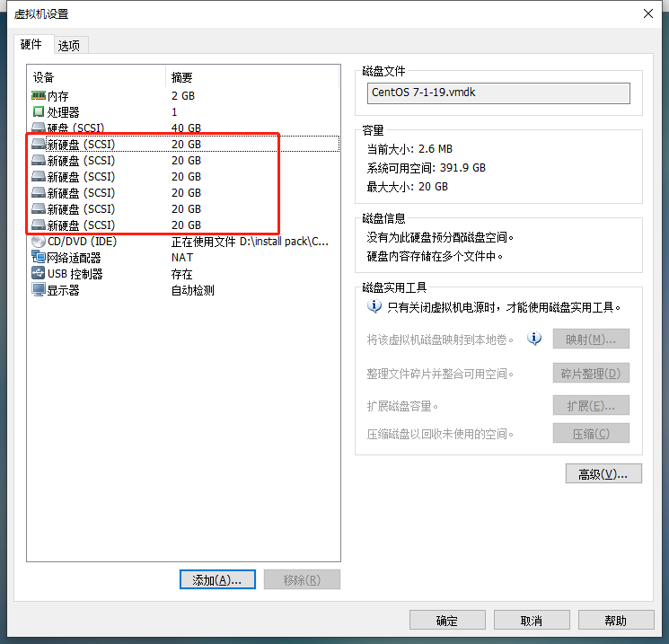Click the 摘要 column header
669x644 pixels.
point(182,77)
